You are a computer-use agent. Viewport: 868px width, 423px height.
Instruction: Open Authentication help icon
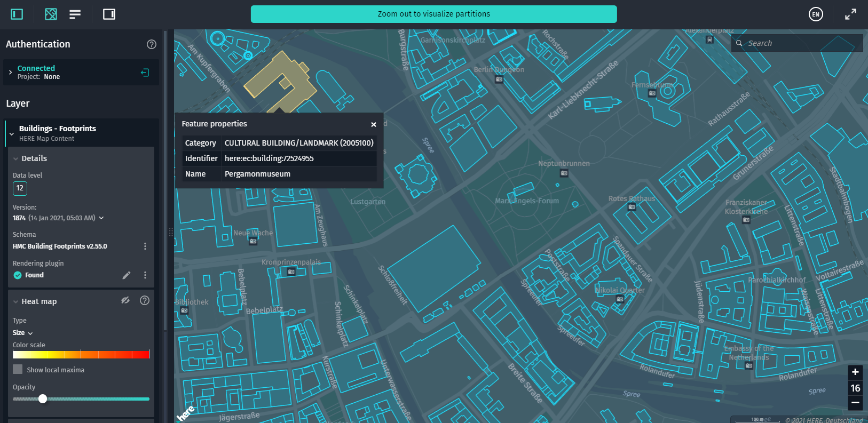click(152, 44)
